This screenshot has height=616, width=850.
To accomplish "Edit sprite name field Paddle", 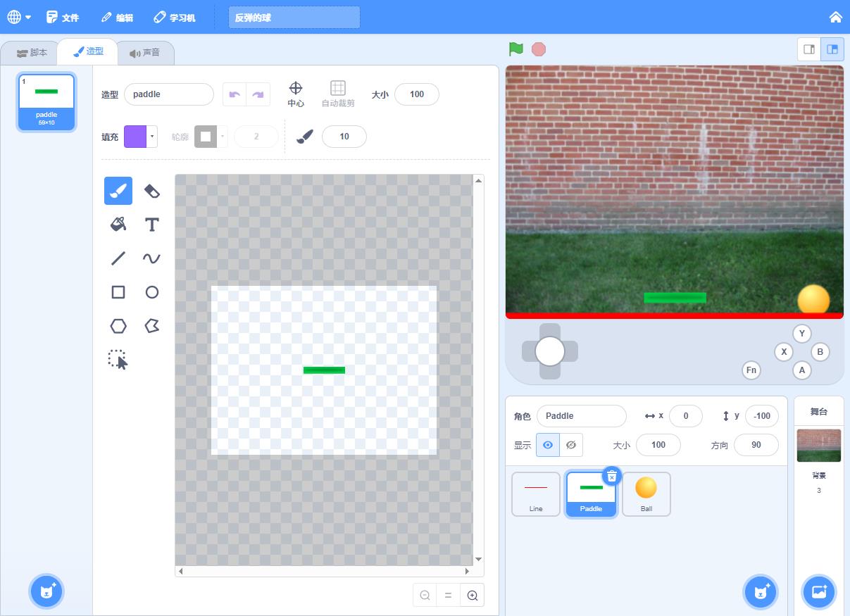I will point(582,416).
